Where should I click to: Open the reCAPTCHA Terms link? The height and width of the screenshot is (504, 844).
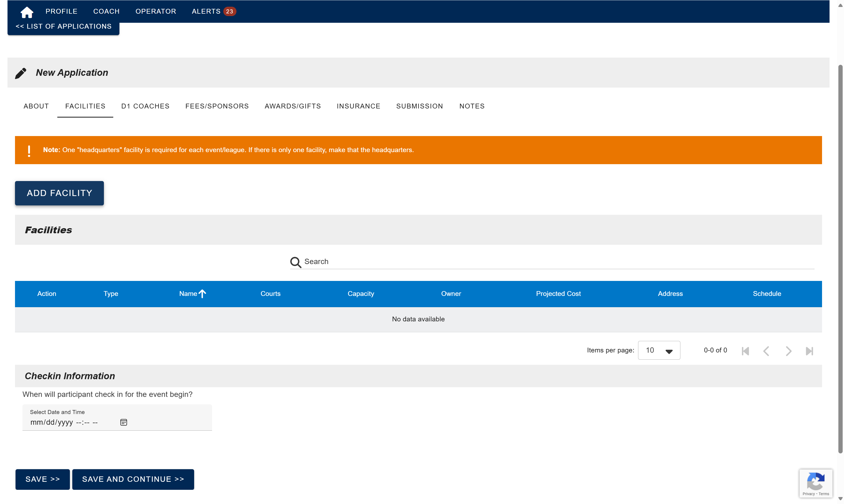click(x=824, y=494)
